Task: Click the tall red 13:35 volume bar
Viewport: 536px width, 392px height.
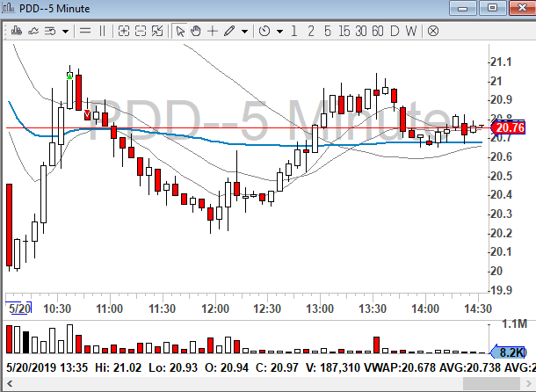Action: pyautogui.click(x=376, y=345)
